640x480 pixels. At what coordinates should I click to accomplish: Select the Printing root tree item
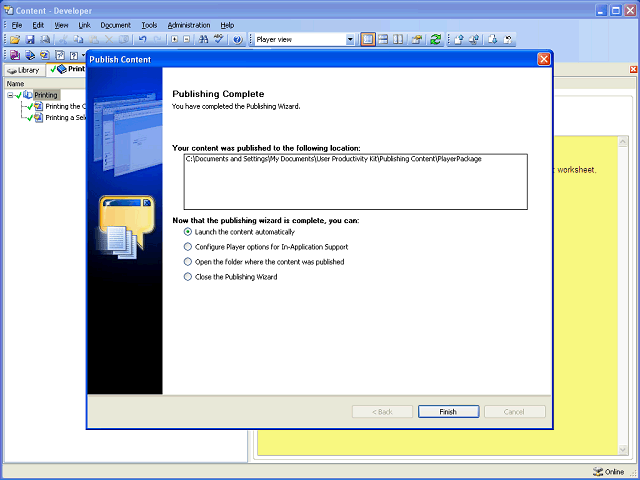pos(46,95)
